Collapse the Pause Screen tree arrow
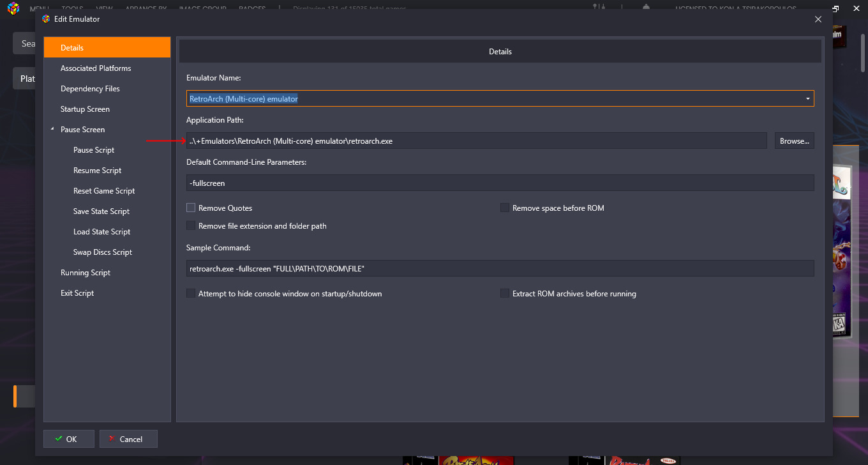The width and height of the screenshot is (868, 465). 52,130
